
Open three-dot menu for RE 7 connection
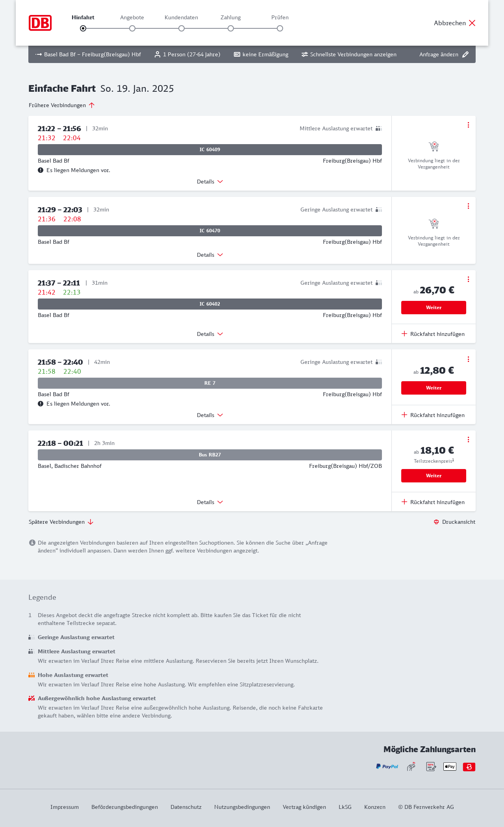[x=468, y=359]
